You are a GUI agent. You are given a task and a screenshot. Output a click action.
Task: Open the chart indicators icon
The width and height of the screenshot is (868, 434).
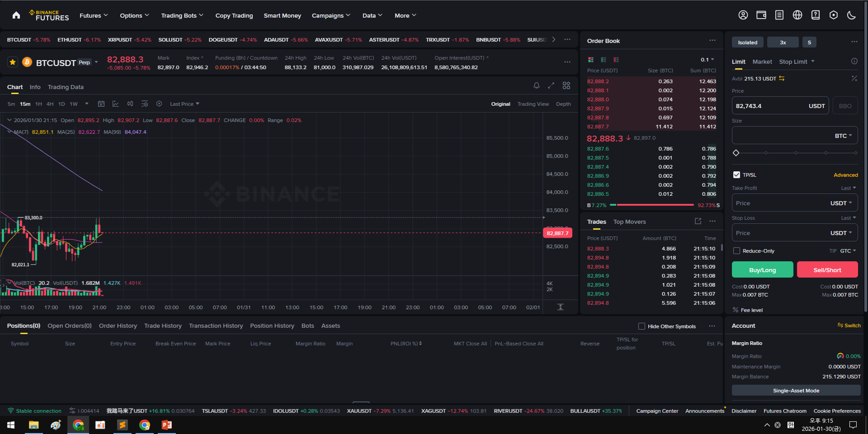(x=115, y=103)
